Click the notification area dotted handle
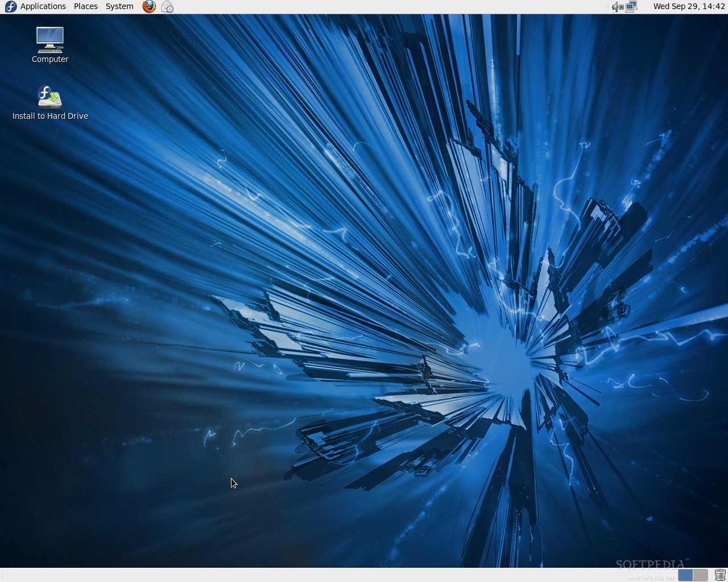The height and width of the screenshot is (582, 728). pos(608,7)
